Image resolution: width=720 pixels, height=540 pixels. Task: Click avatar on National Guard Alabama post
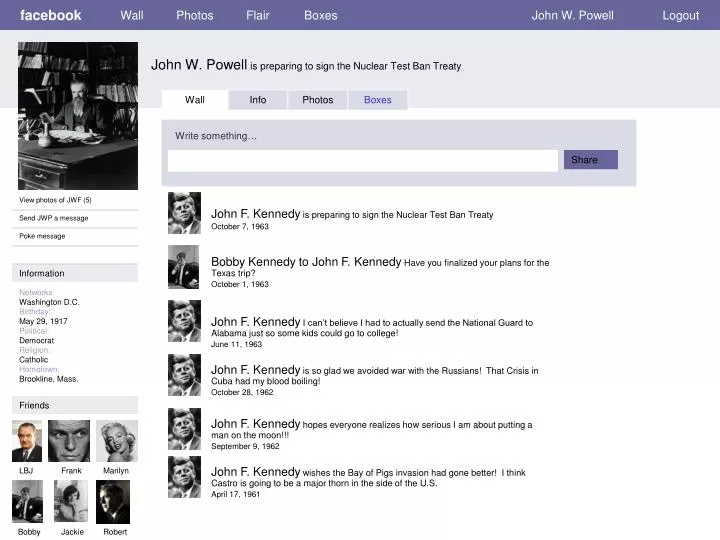184,321
